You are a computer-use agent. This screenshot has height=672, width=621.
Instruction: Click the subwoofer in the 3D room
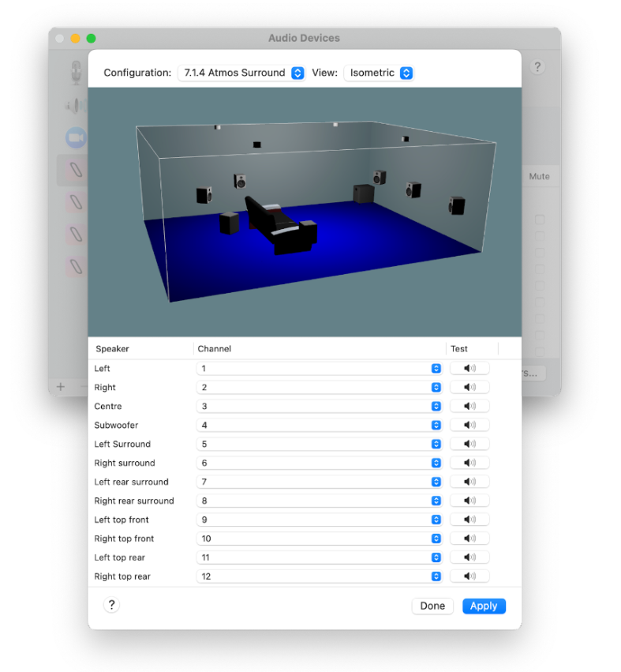click(363, 193)
